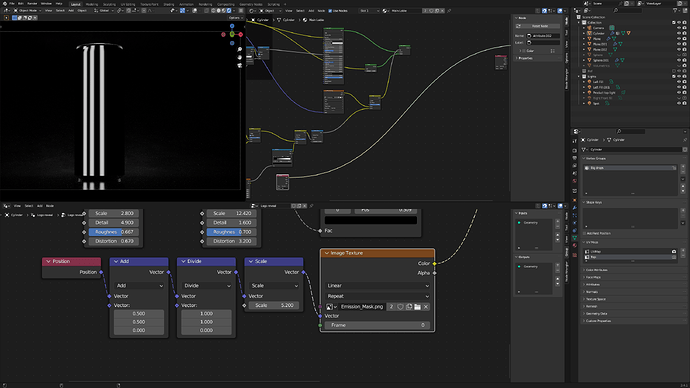Click the red X axis on the gizmo
The width and height of the screenshot is (690, 388).
[x=241, y=34]
